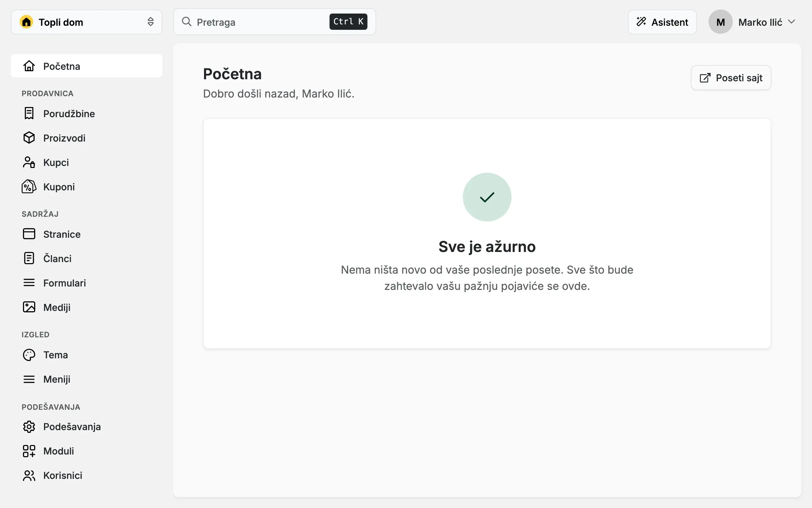The height and width of the screenshot is (508, 812).
Task: Click the box icon beside Proizvodi
Action: point(29,137)
